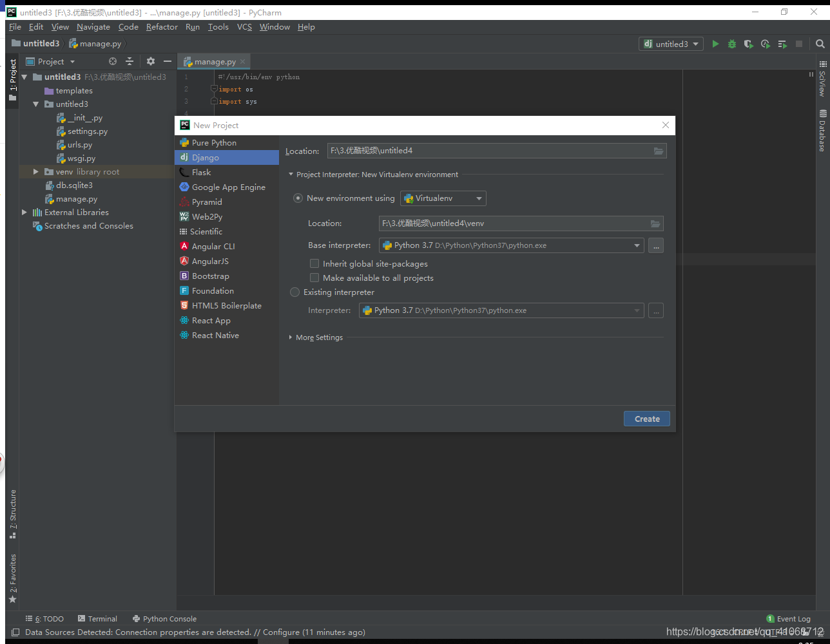The image size is (830, 644).
Task: Select New environment using radio button
Action: [x=298, y=198]
